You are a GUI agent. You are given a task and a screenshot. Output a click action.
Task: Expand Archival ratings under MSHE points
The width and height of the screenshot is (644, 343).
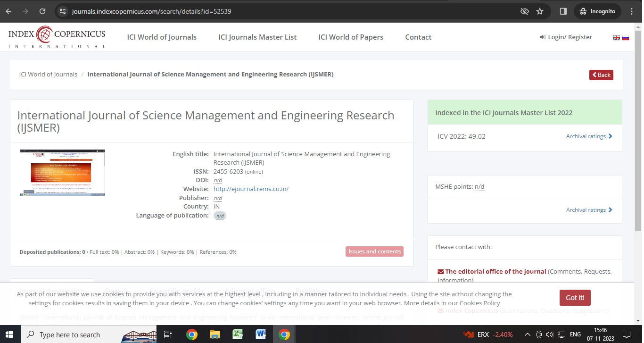point(589,210)
